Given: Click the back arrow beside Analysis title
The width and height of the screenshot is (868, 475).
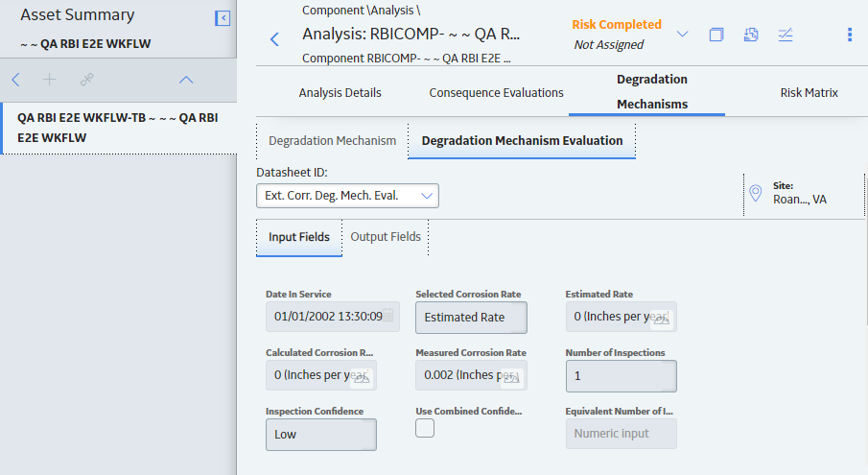Looking at the screenshot, I should click(274, 39).
